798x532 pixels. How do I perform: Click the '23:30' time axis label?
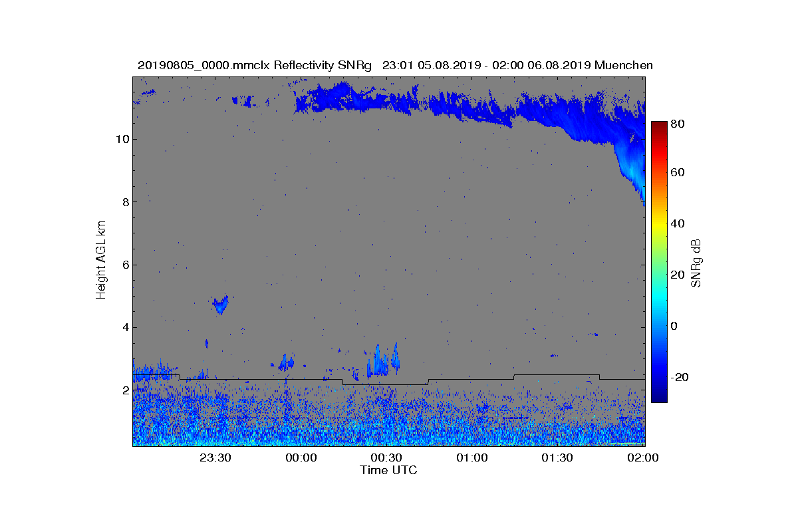(215, 458)
